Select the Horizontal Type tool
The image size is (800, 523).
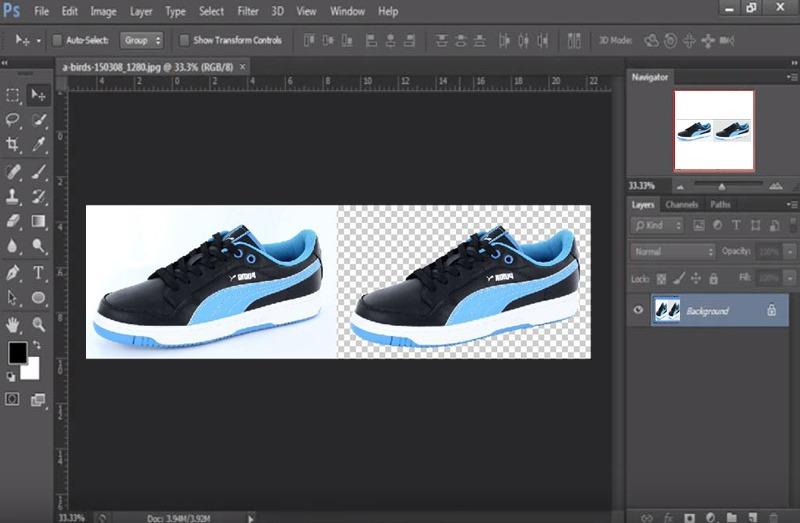click(38, 273)
